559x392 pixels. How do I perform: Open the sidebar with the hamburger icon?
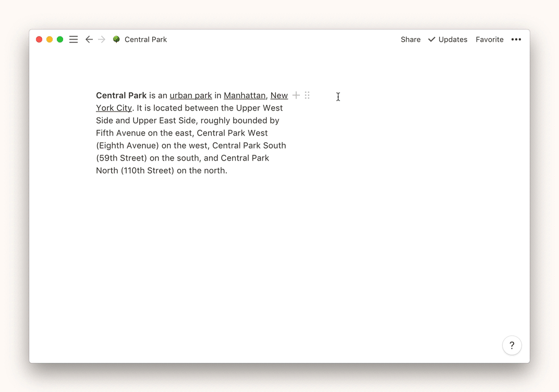point(74,40)
